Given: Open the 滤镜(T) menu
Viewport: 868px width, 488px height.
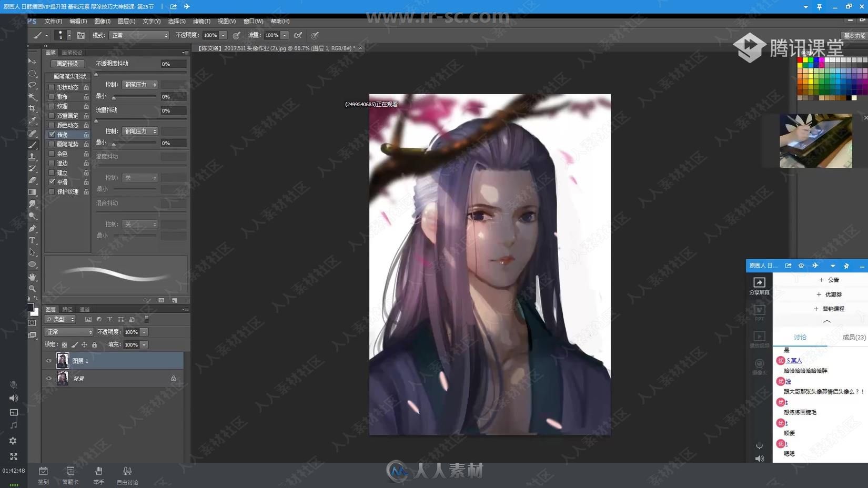Looking at the screenshot, I should [x=201, y=21].
